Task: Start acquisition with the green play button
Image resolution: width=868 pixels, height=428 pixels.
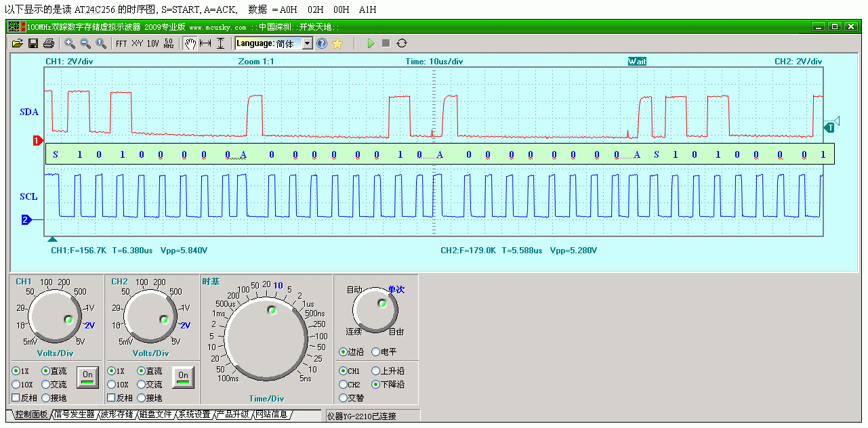Action: click(371, 43)
